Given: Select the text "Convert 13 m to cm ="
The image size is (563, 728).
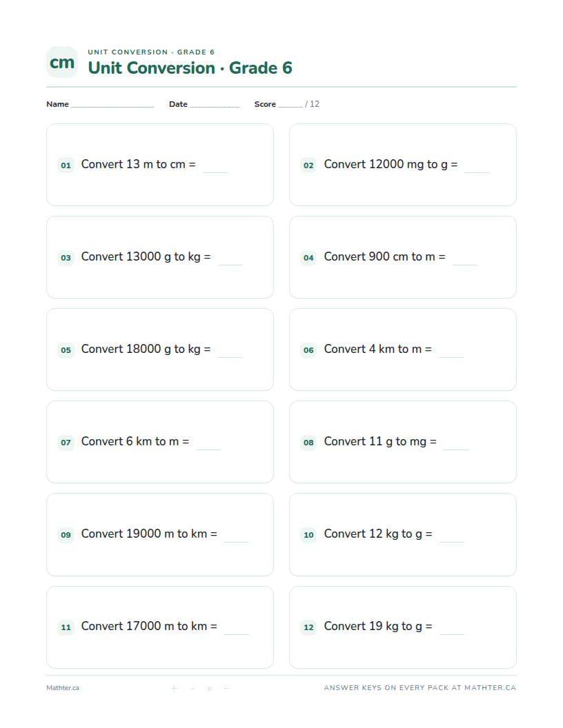Looking at the screenshot, I should click(139, 164).
